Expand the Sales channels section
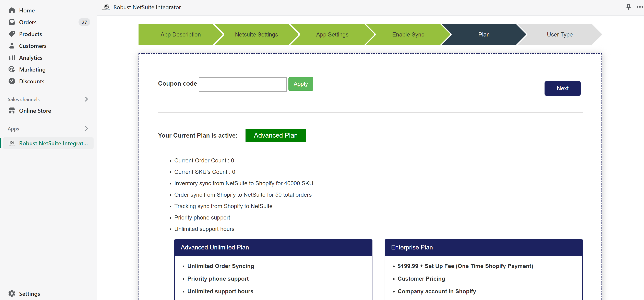This screenshot has height=300, width=644. [x=86, y=99]
